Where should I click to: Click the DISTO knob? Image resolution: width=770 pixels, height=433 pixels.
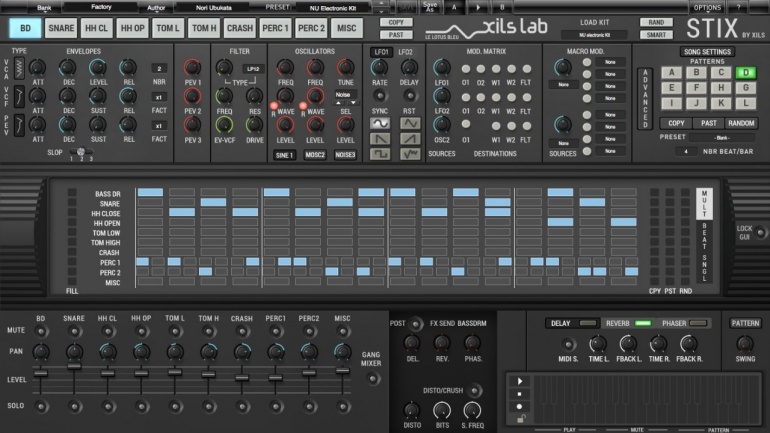click(412, 409)
